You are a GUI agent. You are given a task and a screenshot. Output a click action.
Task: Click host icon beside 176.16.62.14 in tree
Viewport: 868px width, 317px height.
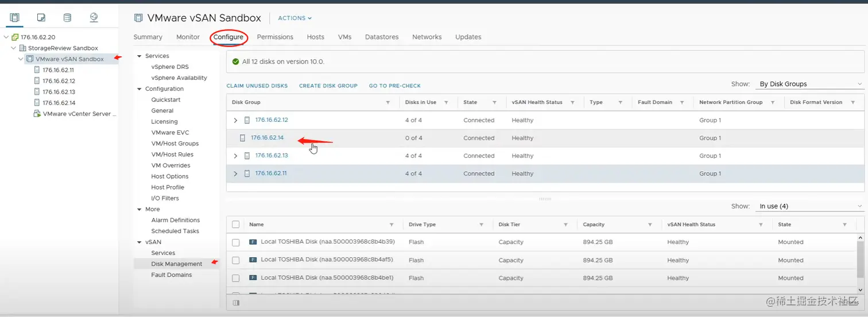(x=37, y=103)
